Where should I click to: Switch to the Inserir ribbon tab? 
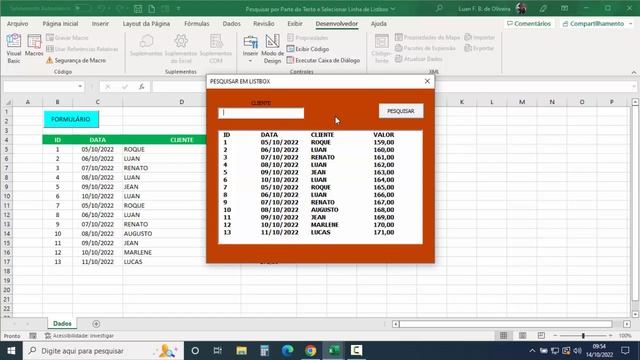pyautogui.click(x=100, y=24)
